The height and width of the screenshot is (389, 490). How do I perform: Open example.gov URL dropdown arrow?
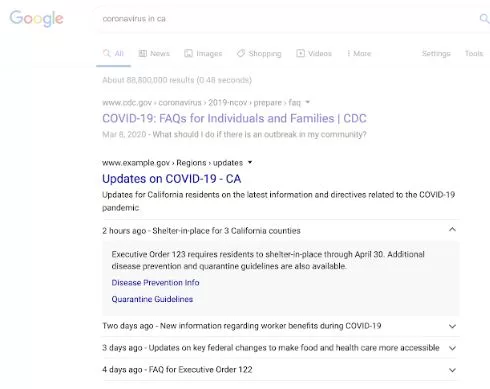pos(250,163)
